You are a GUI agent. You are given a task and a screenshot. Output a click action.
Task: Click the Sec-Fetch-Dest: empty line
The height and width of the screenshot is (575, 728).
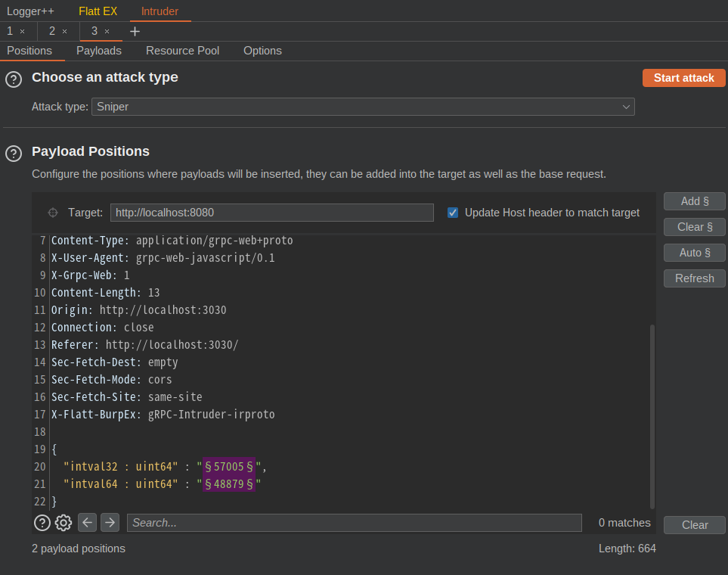click(x=115, y=362)
